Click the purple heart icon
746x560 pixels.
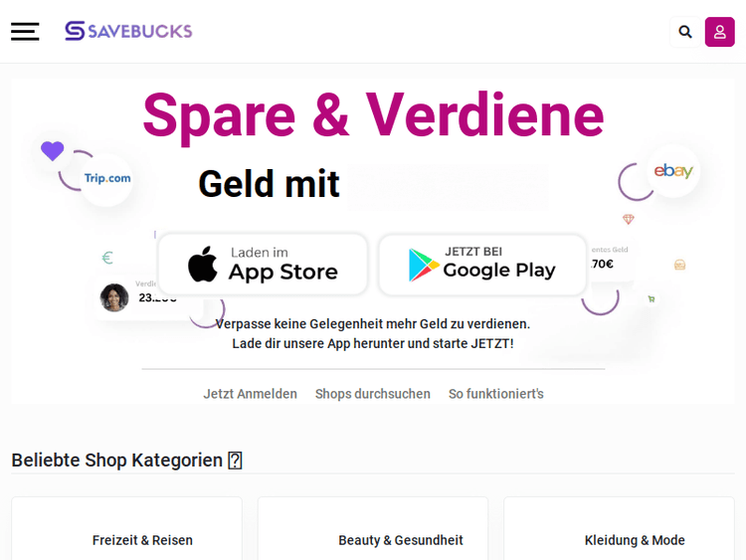tap(53, 151)
